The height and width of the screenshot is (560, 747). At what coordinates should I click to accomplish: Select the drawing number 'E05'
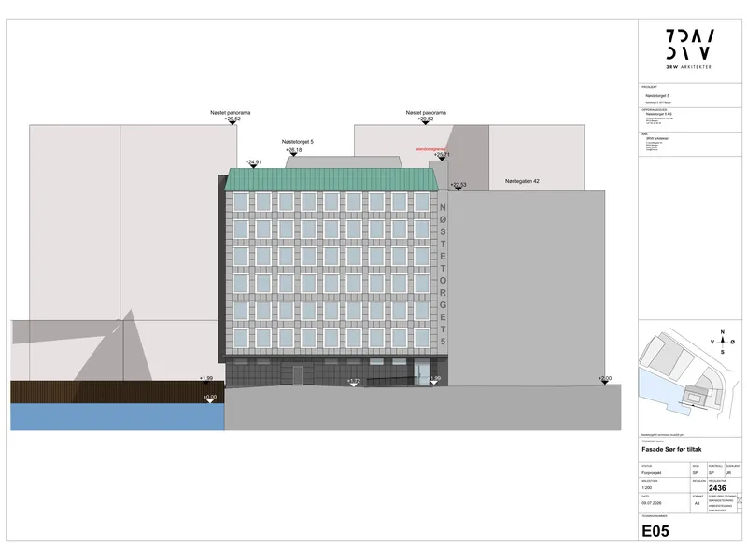point(655,531)
